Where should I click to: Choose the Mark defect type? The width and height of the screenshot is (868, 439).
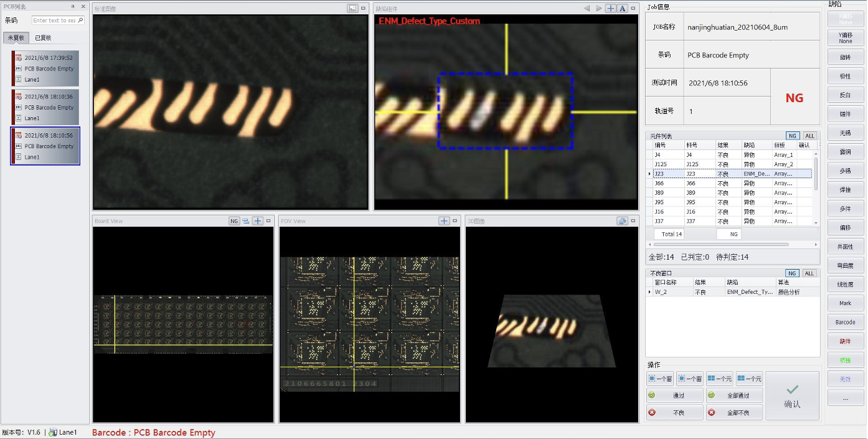[845, 303]
